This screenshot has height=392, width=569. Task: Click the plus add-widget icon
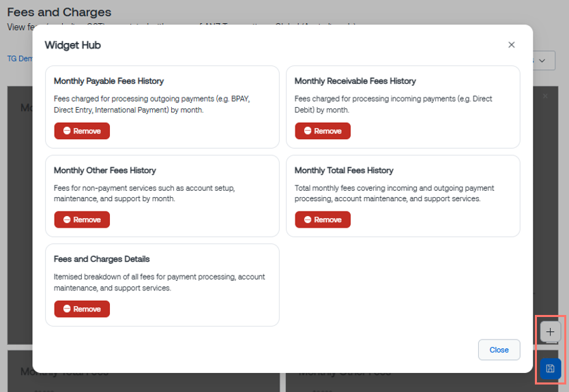tap(550, 332)
